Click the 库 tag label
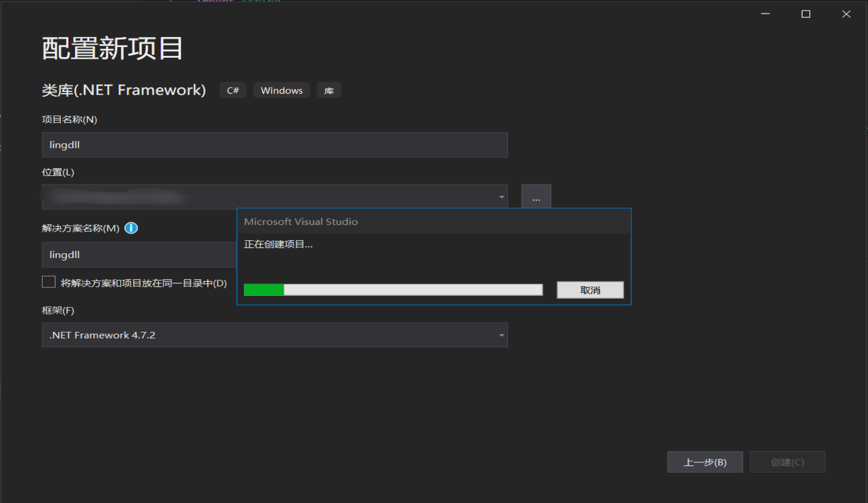This screenshot has height=503, width=868. pos(329,90)
